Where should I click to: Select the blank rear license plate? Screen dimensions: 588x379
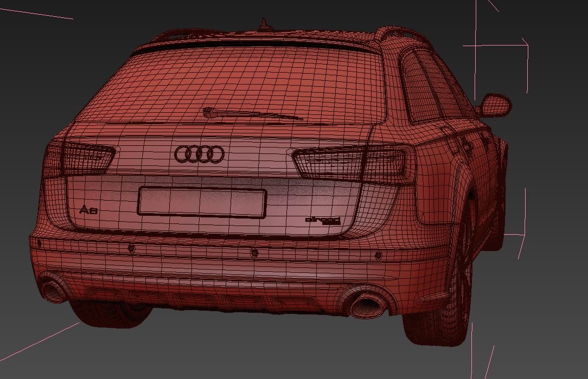[x=202, y=202]
